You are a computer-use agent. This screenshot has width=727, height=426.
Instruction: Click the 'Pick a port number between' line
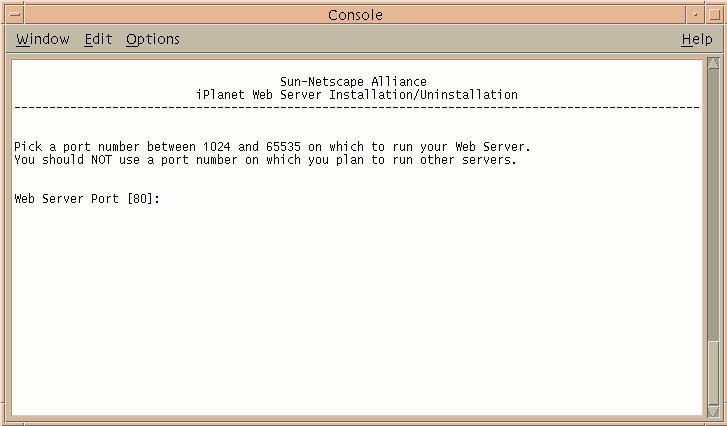tap(272, 147)
